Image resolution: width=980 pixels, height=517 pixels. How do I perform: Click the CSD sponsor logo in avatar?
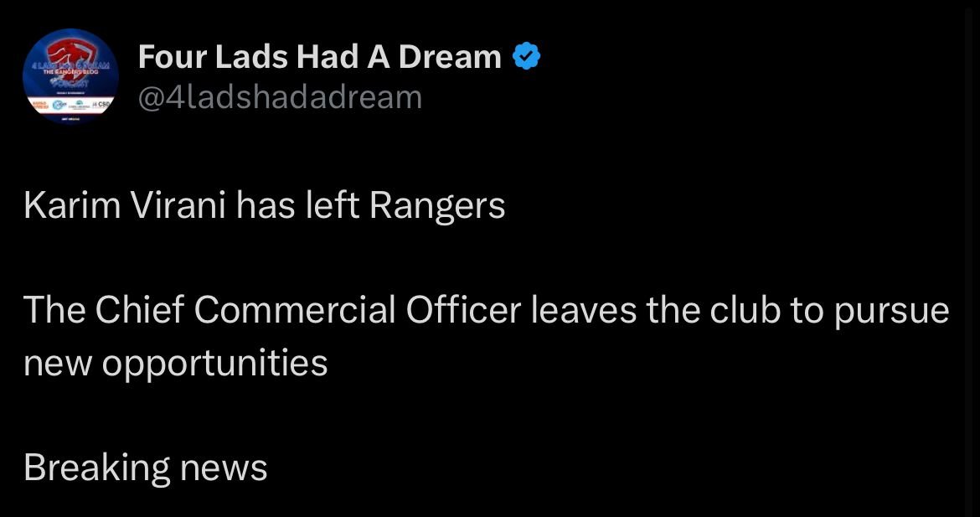point(101,104)
